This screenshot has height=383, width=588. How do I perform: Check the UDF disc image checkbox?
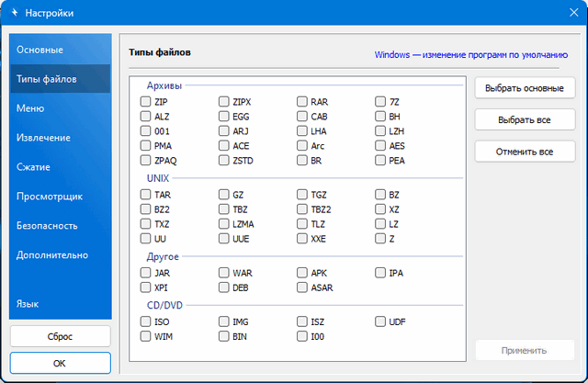click(380, 322)
